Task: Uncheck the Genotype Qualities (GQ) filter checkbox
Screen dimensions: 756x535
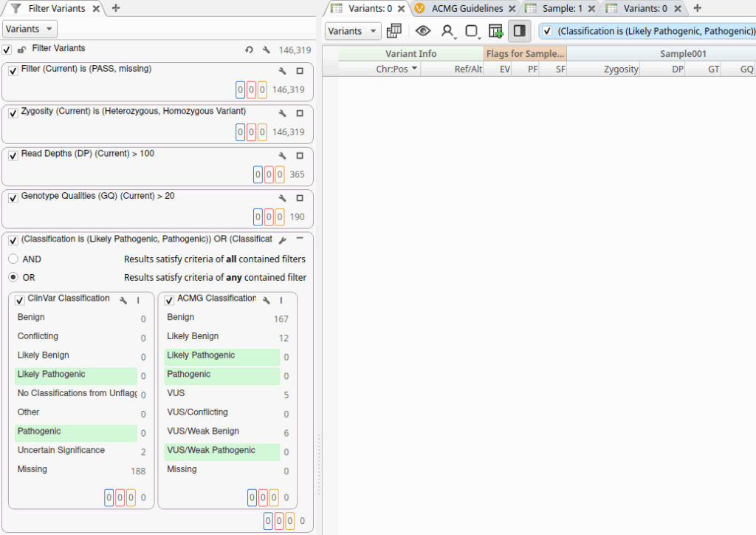Action: click(13, 197)
